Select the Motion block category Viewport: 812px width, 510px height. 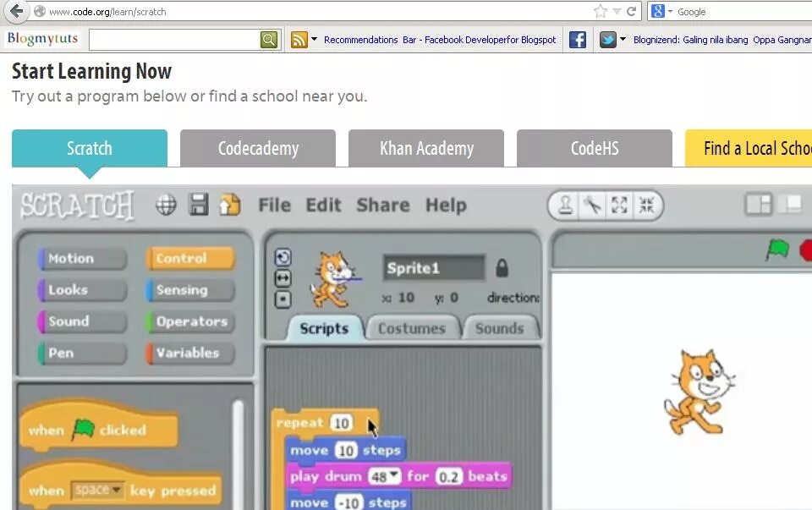point(82,258)
